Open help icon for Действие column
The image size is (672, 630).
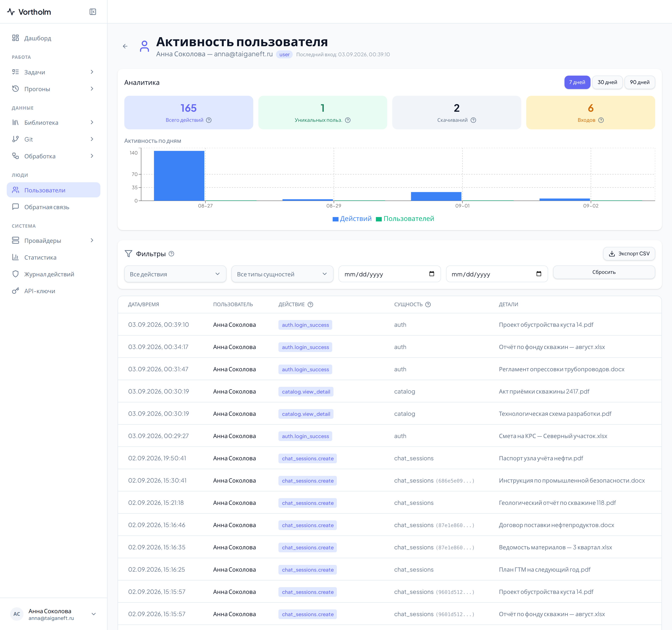(310, 304)
